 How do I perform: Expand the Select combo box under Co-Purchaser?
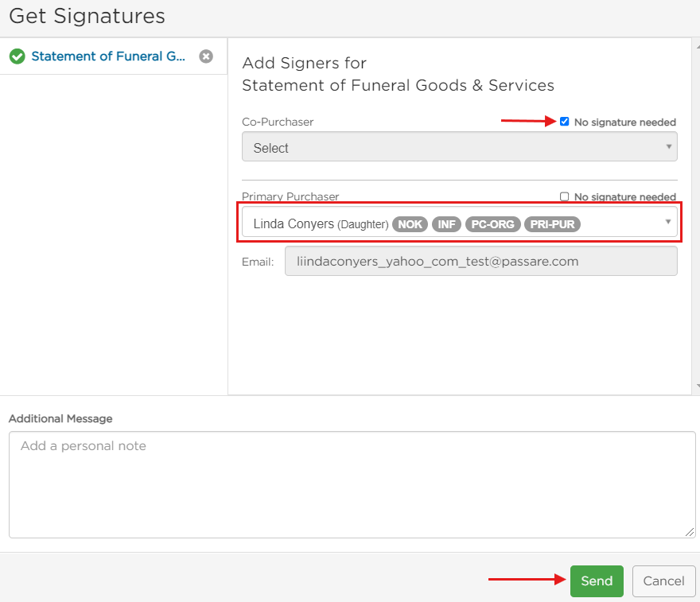tap(459, 146)
